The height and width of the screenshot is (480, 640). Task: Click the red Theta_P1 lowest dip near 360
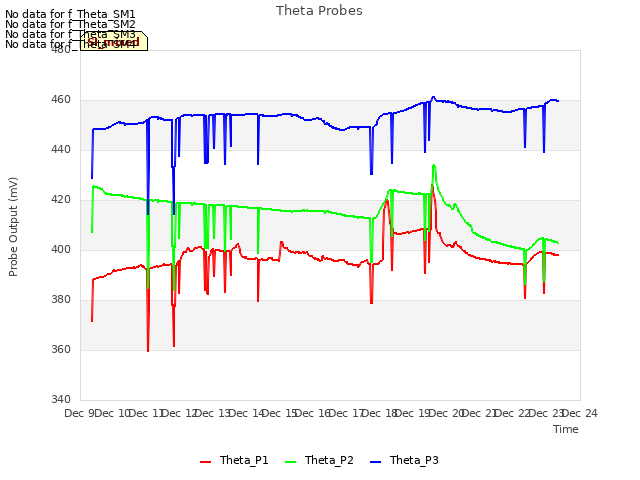[x=148, y=350]
